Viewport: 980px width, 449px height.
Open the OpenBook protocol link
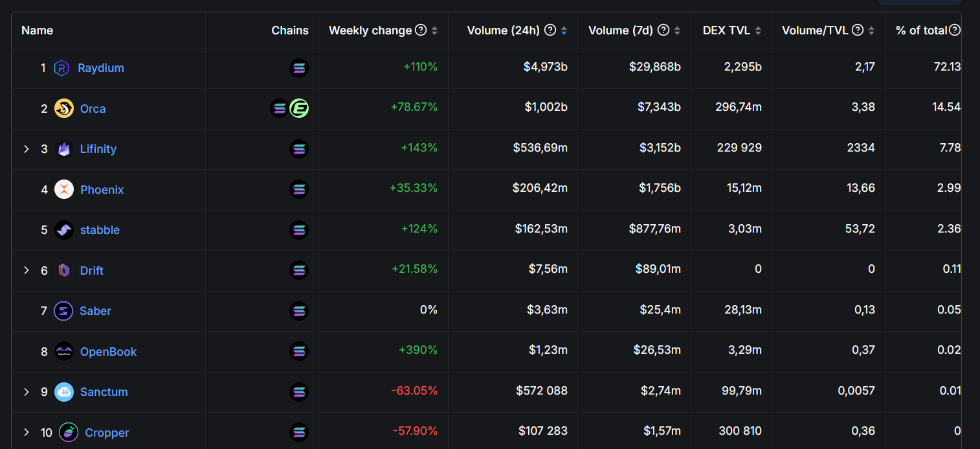click(109, 352)
